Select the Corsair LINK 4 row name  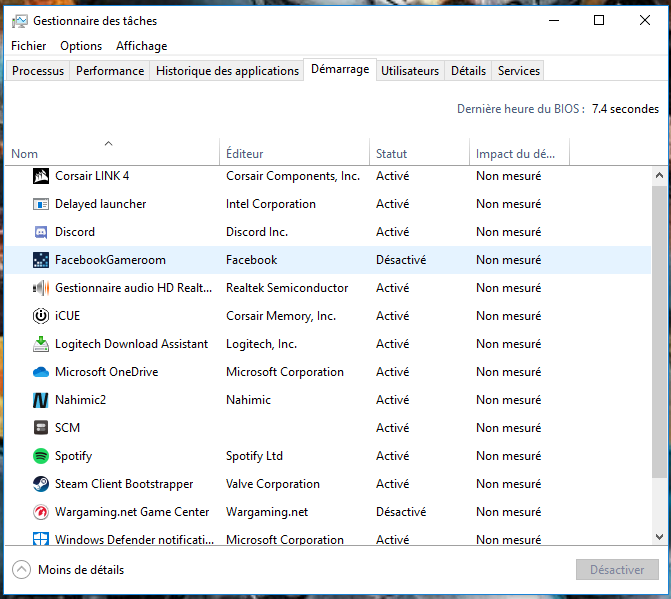tap(92, 176)
